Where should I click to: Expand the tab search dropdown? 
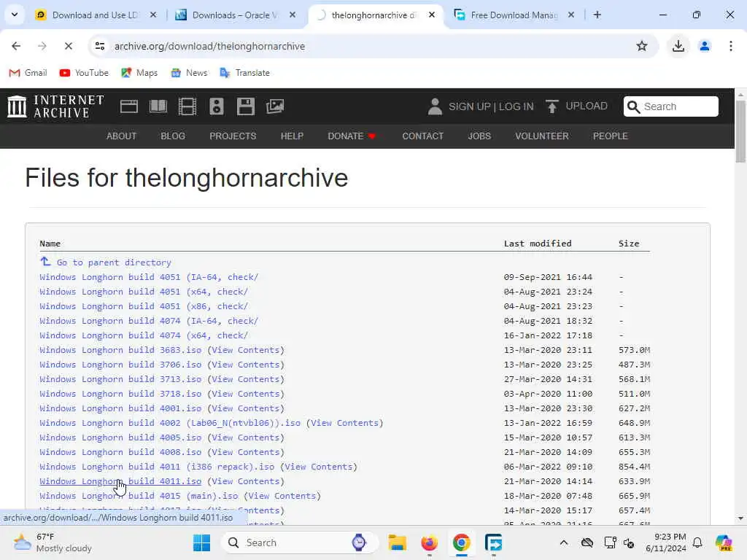(15, 15)
